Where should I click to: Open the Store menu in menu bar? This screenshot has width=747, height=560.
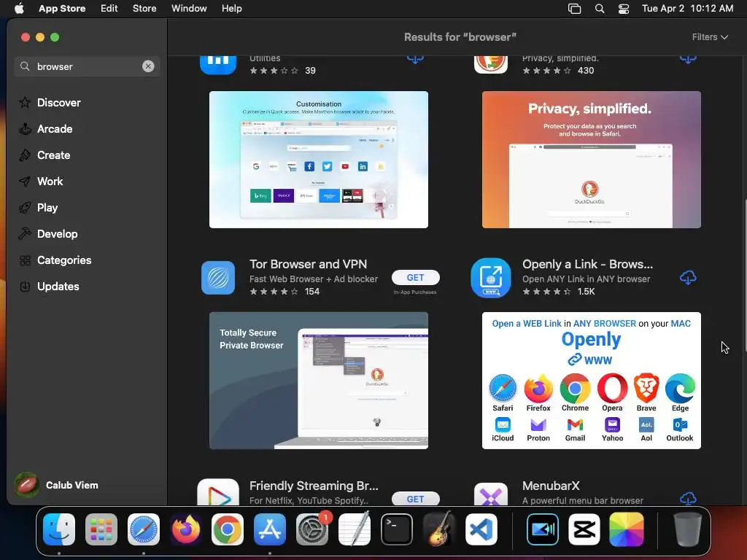tap(144, 8)
